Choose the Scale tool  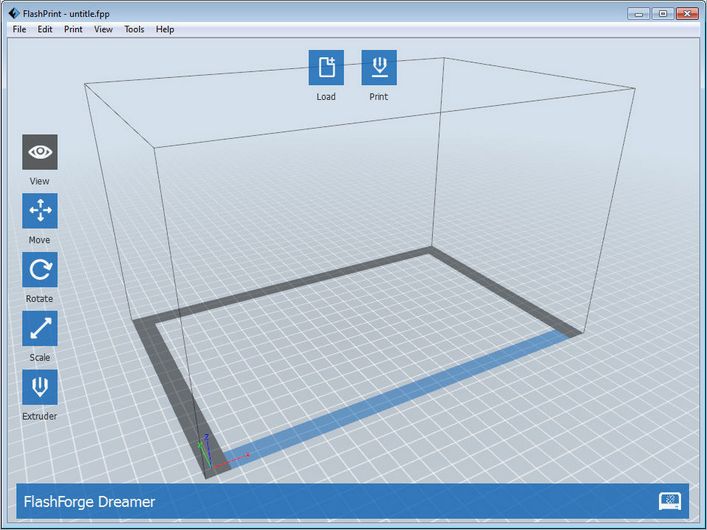tap(40, 328)
